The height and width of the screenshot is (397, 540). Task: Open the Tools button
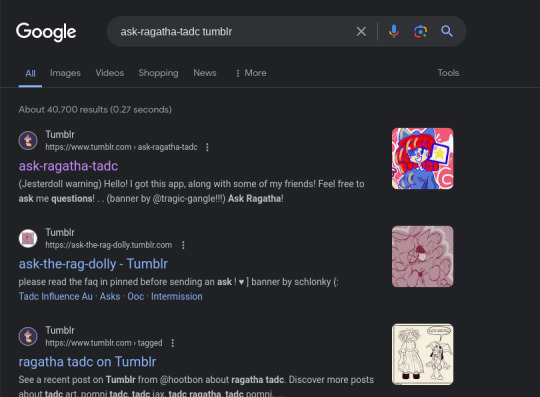(448, 73)
